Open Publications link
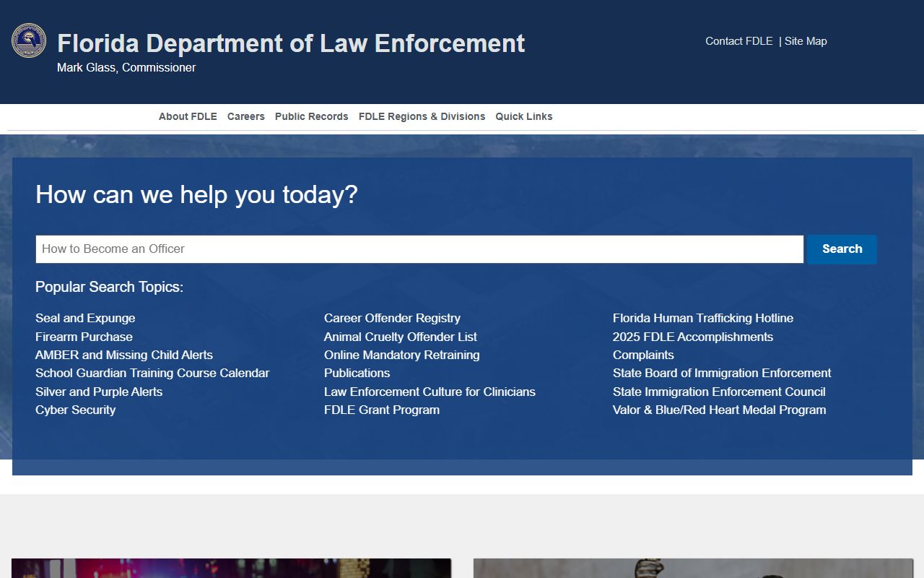 357,373
